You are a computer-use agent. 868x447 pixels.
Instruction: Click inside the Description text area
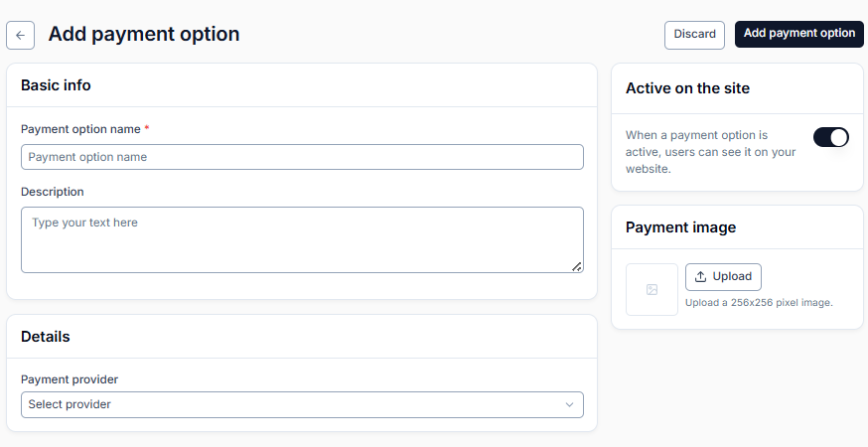point(302,239)
